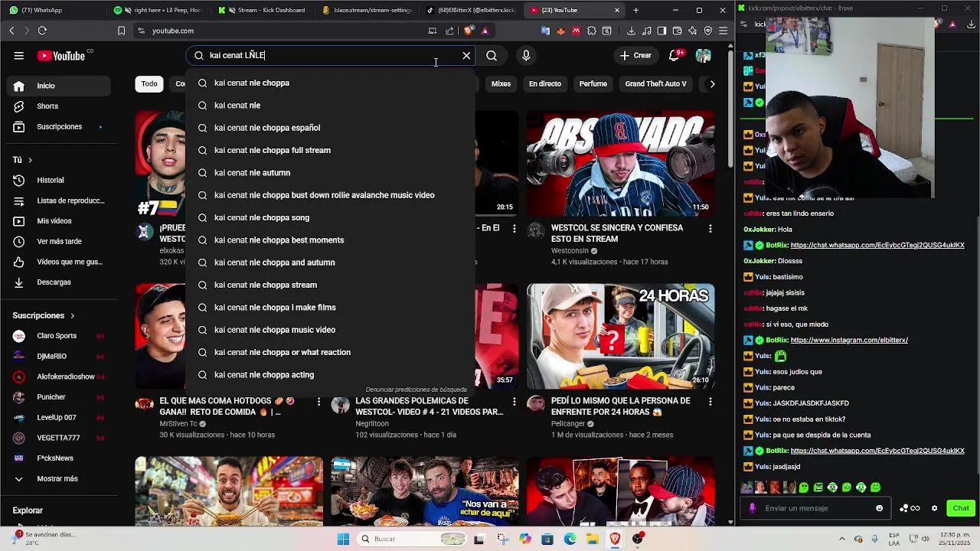The height and width of the screenshot is (551, 980).
Task: Select suggestion kai cenat nle choppa español
Action: [330, 128]
